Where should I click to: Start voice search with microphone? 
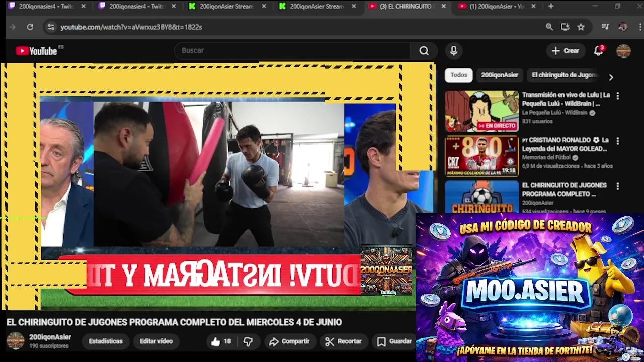click(x=453, y=51)
